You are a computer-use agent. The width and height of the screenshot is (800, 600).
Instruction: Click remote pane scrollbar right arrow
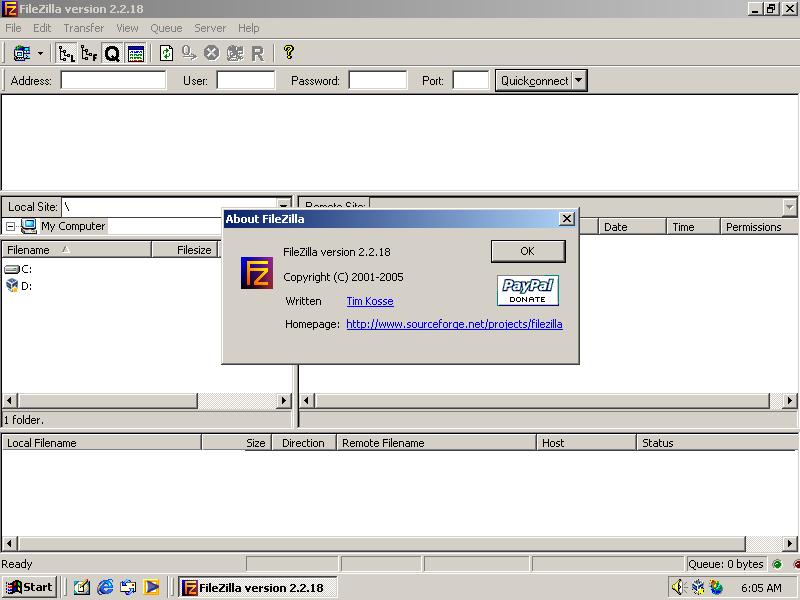click(790, 401)
